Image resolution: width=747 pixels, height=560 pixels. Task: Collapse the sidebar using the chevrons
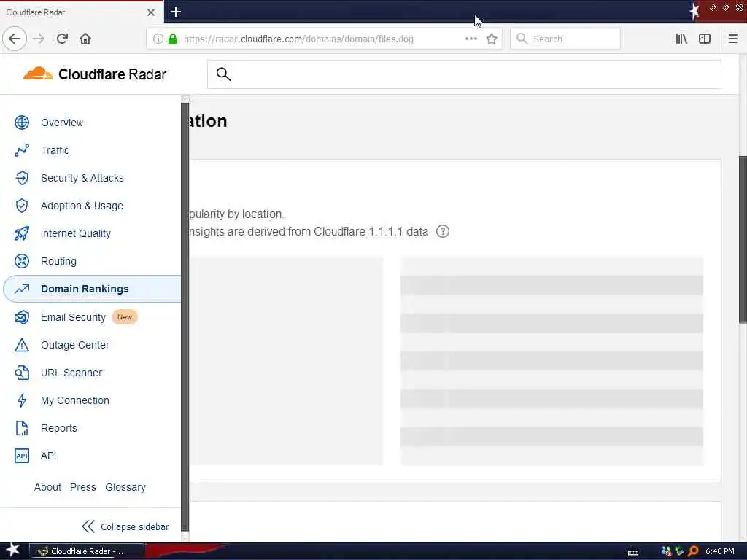pos(88,526)
